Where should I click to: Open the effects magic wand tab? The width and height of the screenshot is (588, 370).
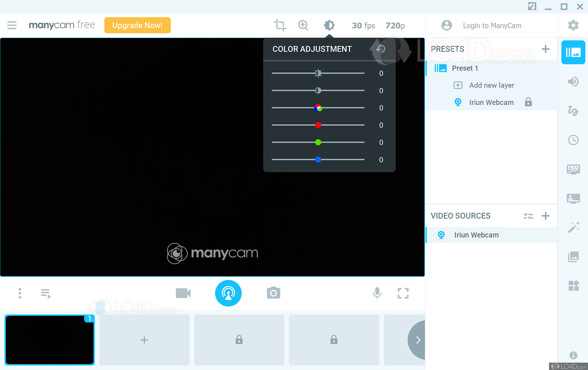[573, 227]
